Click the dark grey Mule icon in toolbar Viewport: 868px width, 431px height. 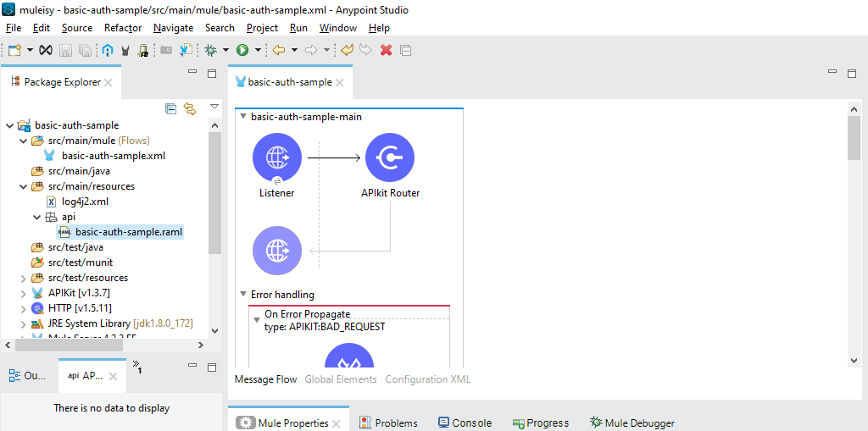pyautogui.click(x=125, y=50)
